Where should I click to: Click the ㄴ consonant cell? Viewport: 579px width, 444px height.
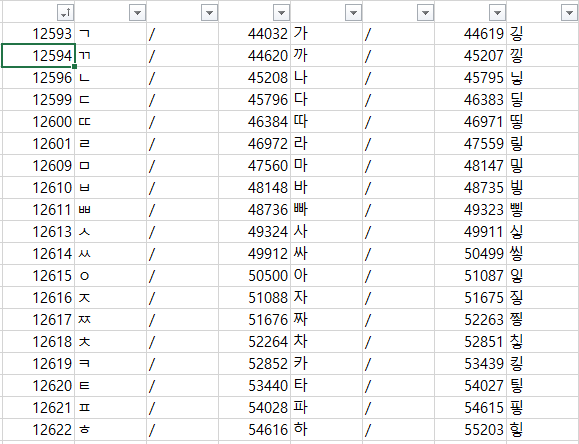[x=110, y=78]
